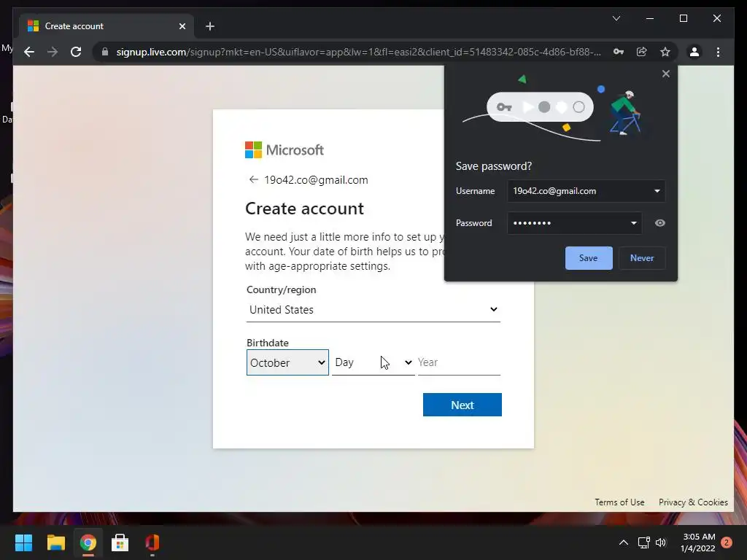Bookmark this page with star icon
The width and height of the screenshot is (747, 560).
point(665,52)
